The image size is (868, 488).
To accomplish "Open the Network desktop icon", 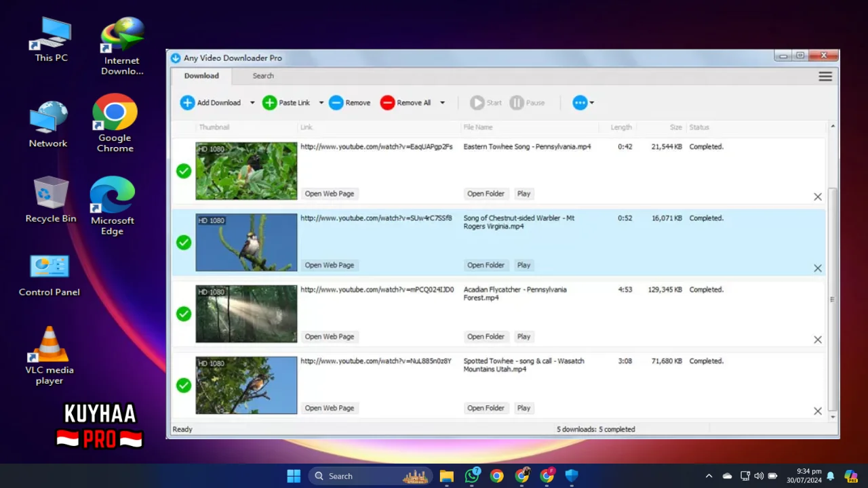I will pyautogui.click(x=48, y=124).
